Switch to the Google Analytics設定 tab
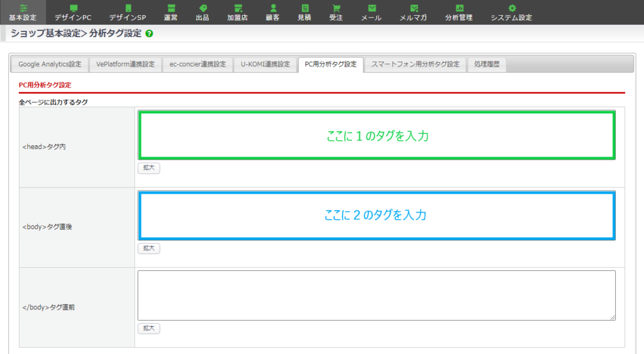 coord(50,64)
